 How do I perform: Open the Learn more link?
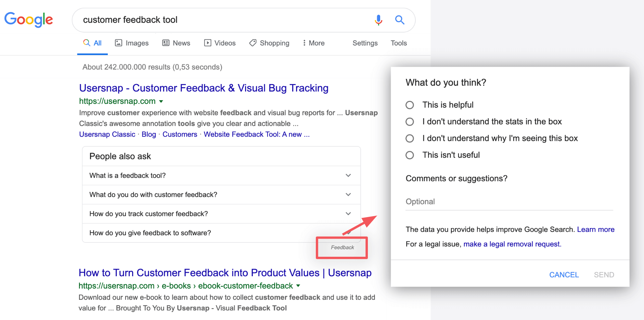point(596,229)
